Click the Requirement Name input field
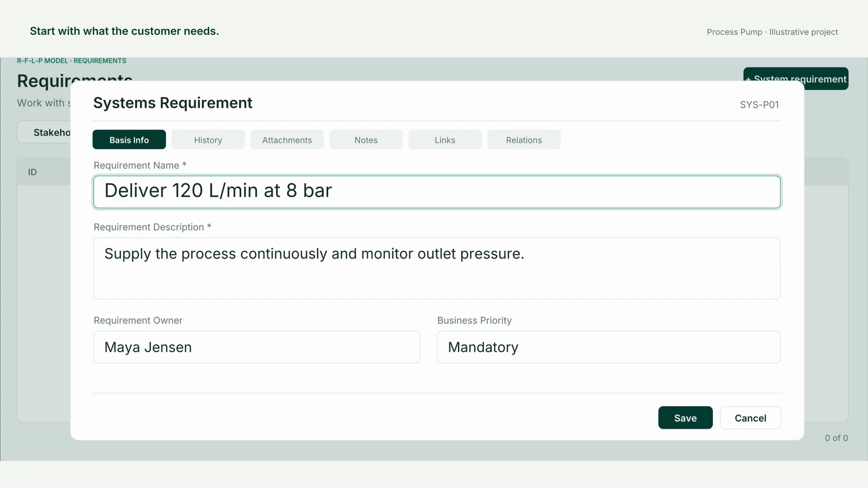Image resolution: width=868 pixels, height=488 pixels. (x=437, y=191)
